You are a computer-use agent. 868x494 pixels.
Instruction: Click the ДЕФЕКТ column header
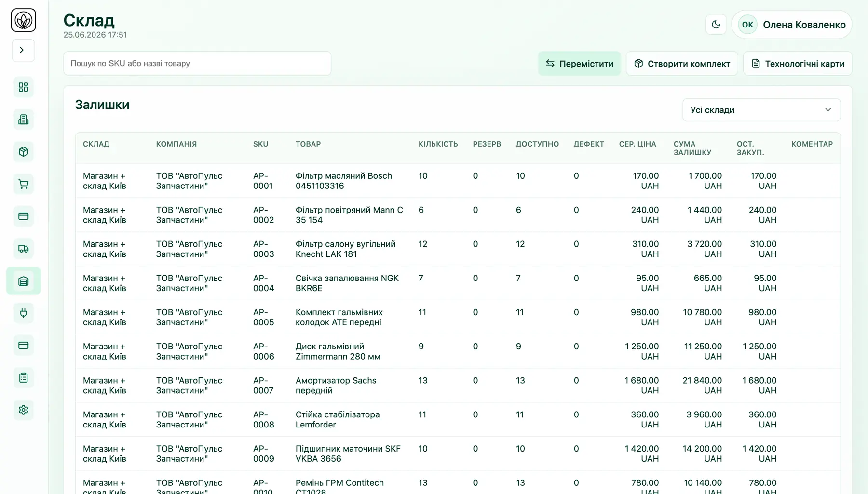pos(588,144)
